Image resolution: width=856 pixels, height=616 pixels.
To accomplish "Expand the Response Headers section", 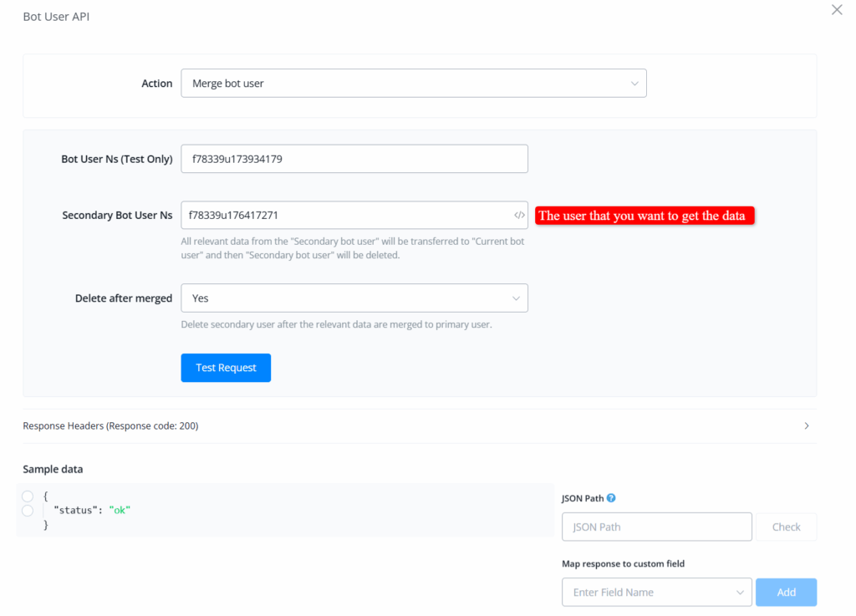I will click(110, 425).
